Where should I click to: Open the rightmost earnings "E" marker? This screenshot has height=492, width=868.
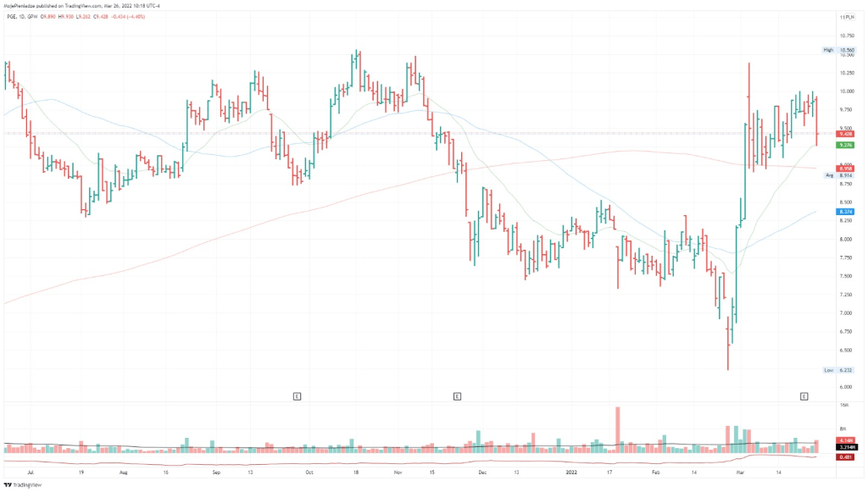804,395
